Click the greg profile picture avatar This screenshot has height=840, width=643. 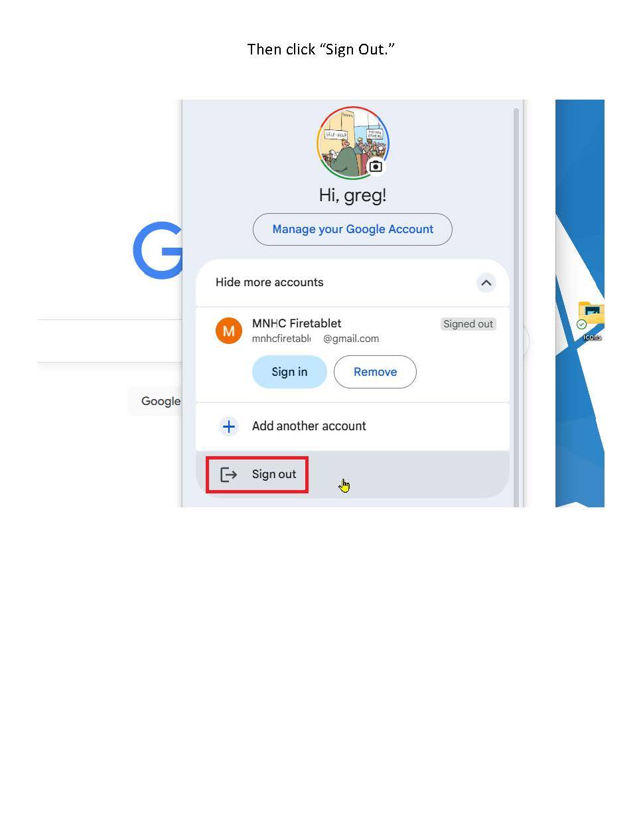[352, 143]
